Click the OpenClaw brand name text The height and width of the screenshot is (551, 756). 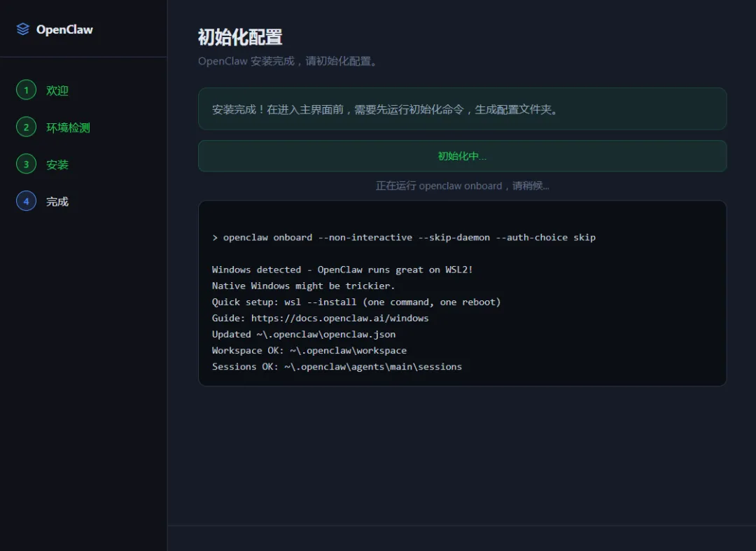[64, 29]
